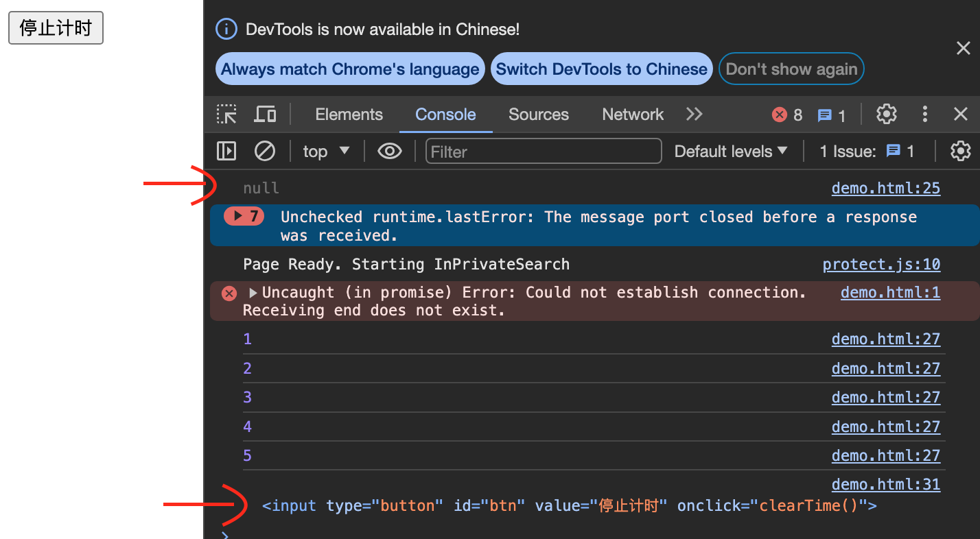This screenshot has height=539, width=980.
Task: Click the logged input element with id btn
Action: (570, 506)
